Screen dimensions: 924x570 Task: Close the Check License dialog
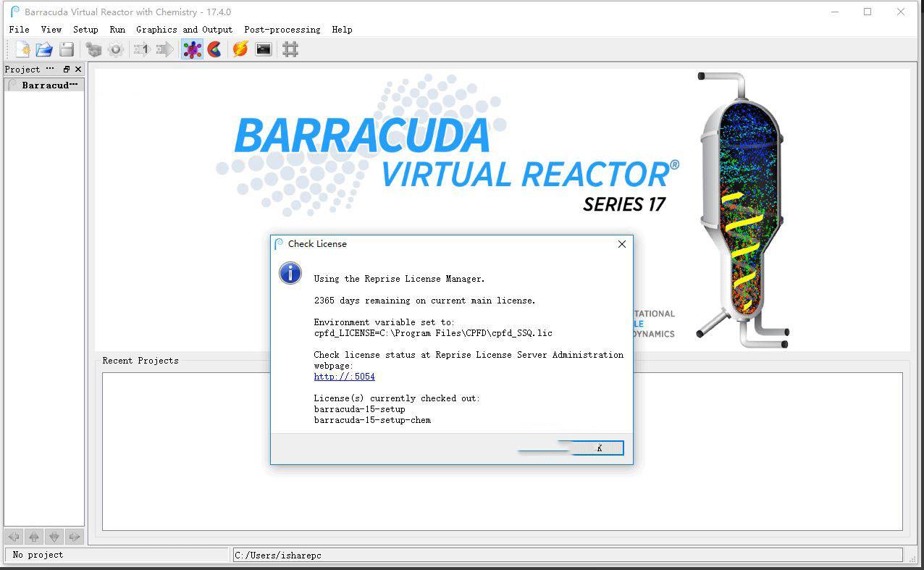(x=621, y=244)
